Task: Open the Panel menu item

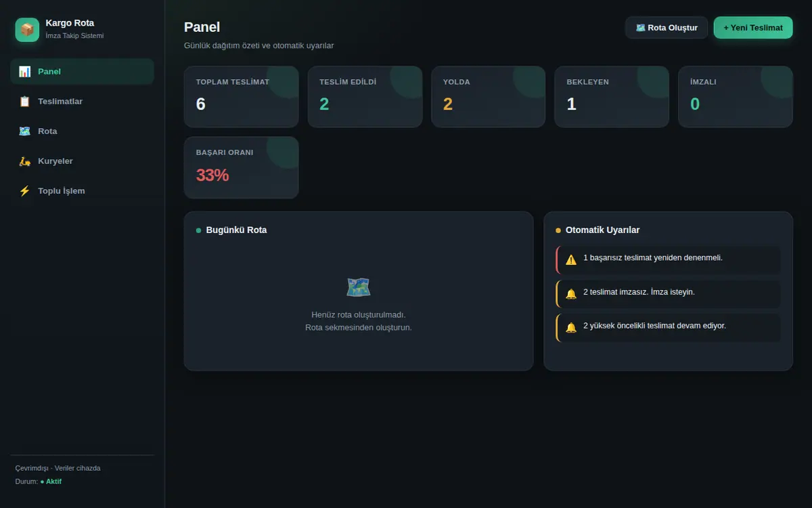Action: click(x=82, y=71)
